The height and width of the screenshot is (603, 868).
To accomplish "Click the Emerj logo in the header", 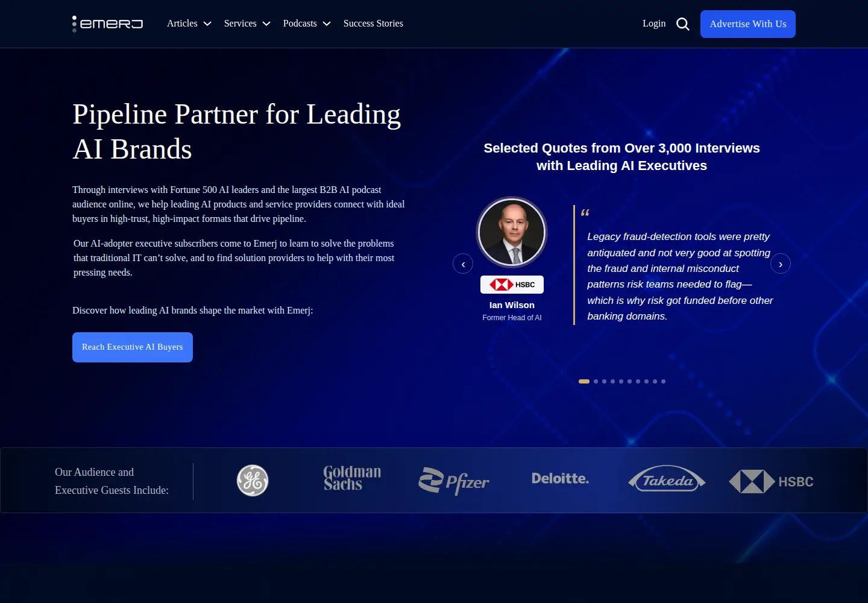I will click(x=107, y=24).
